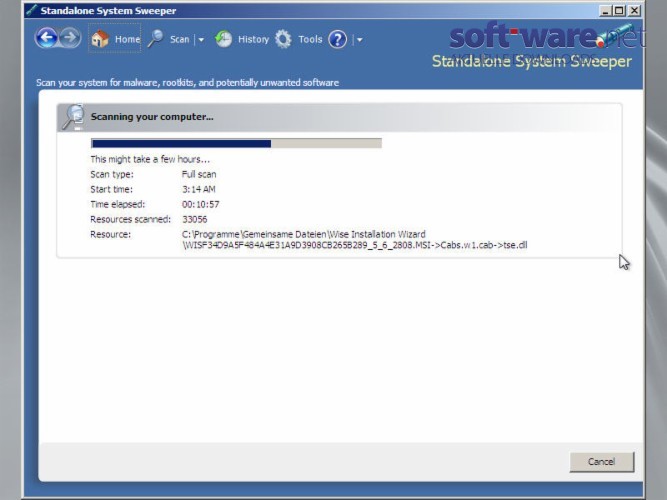Click the Home house icon

pos(100,39)
